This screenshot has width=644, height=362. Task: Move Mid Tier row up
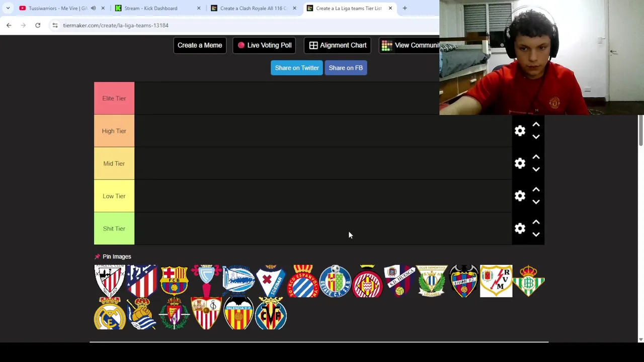pyautogui.click(x=536, y=157)
